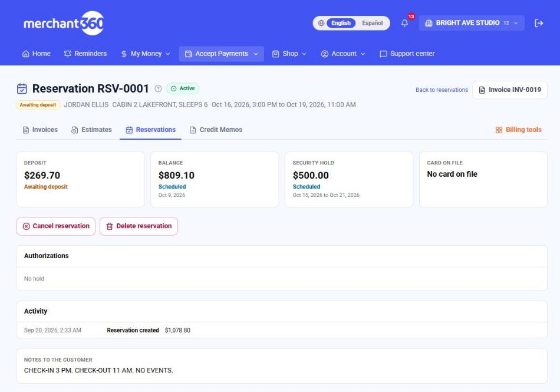Open Reminders in the navigation

coord(85,54)
